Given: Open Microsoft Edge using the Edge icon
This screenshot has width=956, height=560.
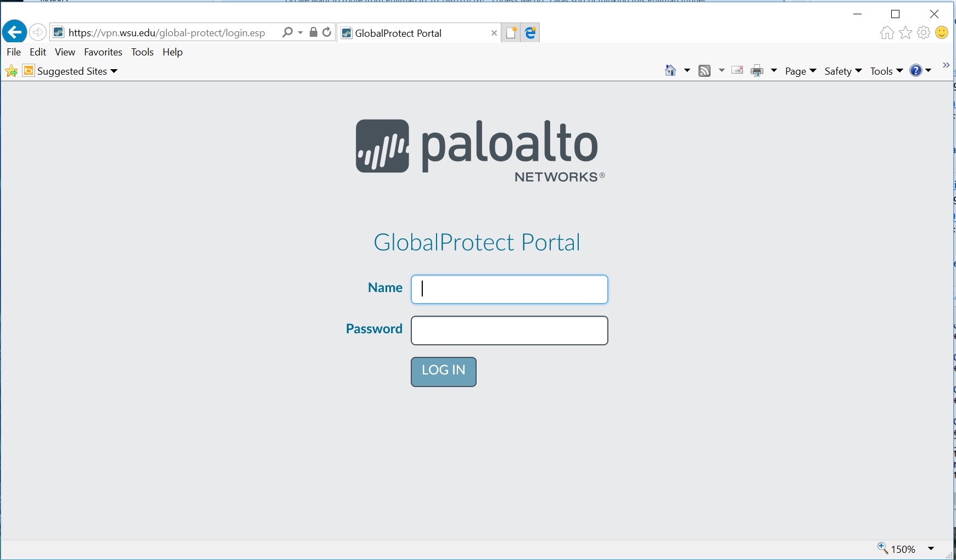Looking at the screenshot, I should coord(530,33).
